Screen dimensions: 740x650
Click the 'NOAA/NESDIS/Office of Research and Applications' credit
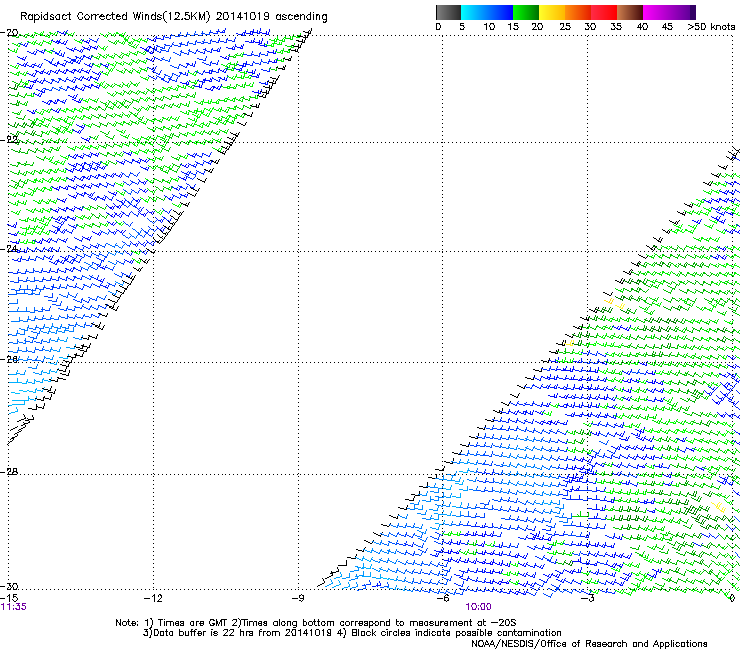click(589, 644)
